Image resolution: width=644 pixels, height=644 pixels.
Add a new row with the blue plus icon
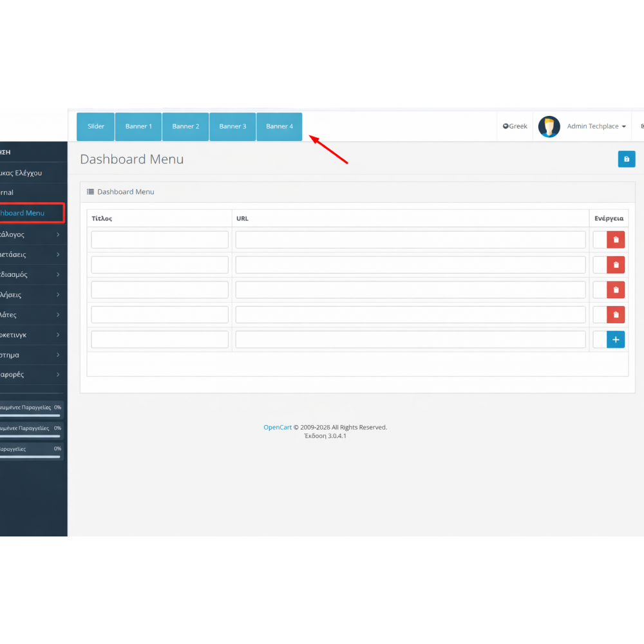coord(616,339)
